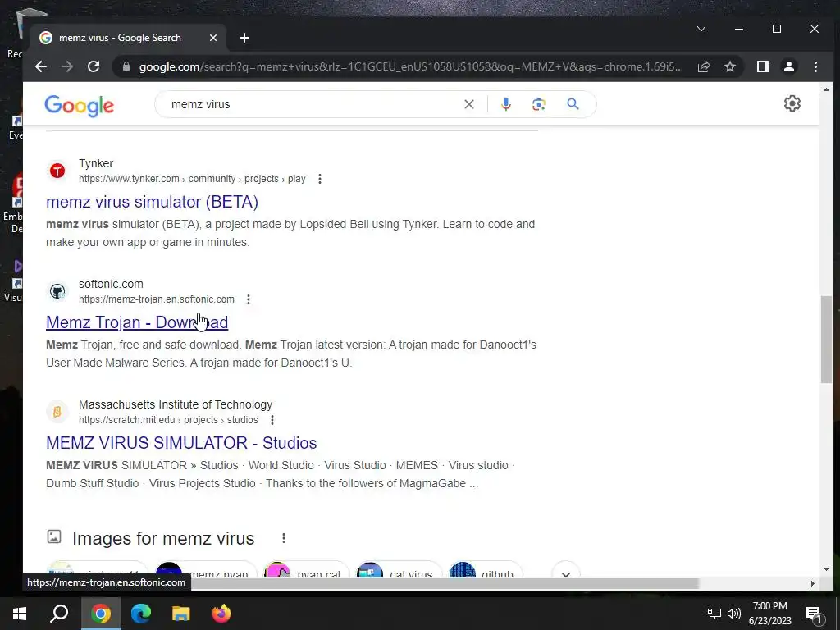Screen dimensions: 840x630
Task: Click the memz-trojan.en.softonic.com URL
Action: (x=157, y=299)
